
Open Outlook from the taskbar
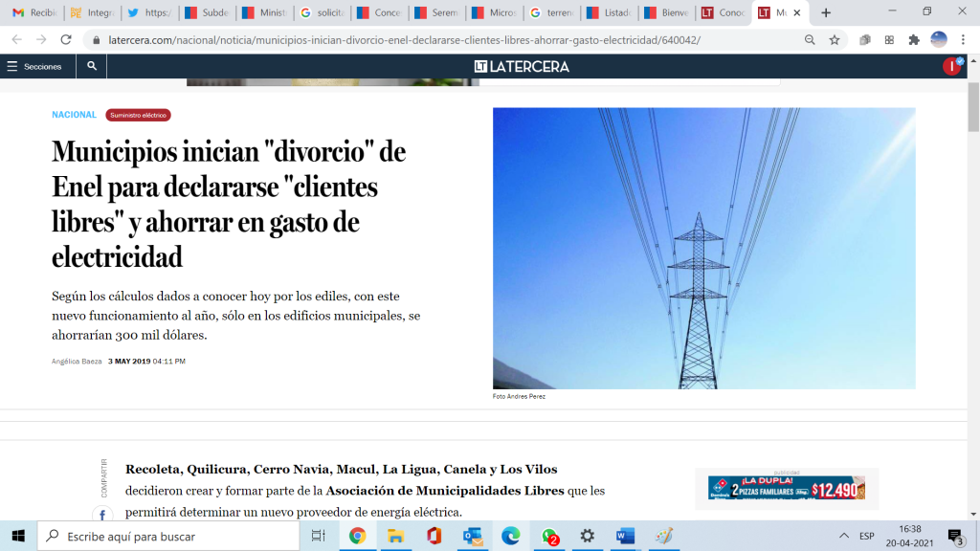[473, 536]
